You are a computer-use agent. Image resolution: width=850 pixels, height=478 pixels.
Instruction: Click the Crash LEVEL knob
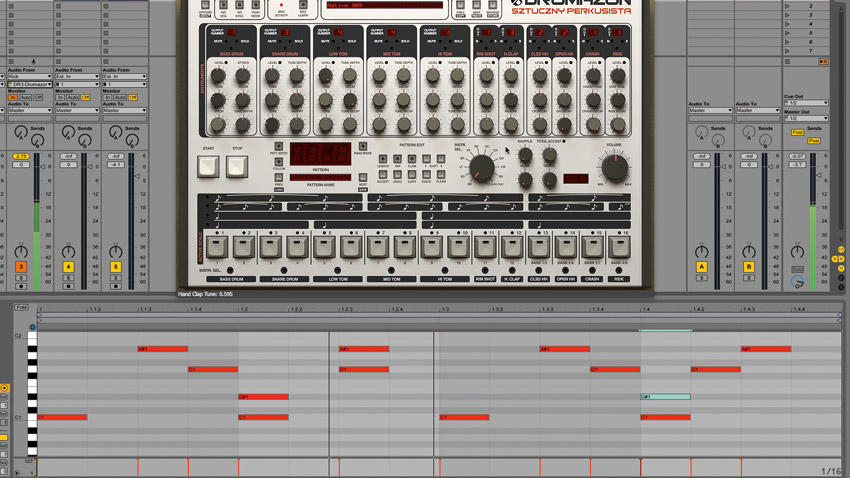[x=593, y=76]
